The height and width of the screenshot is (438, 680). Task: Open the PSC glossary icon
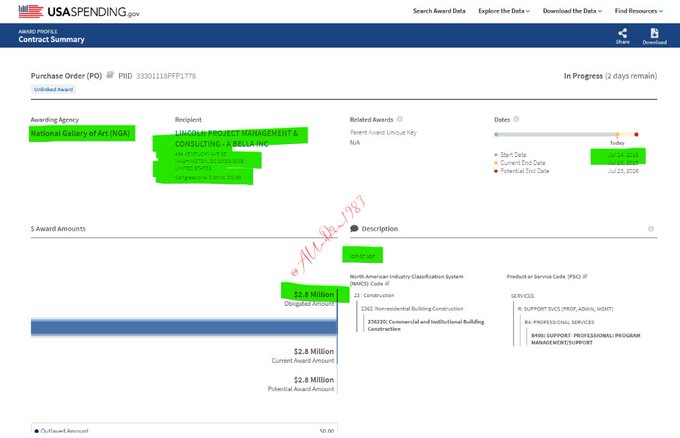click(x=584, y=275)
